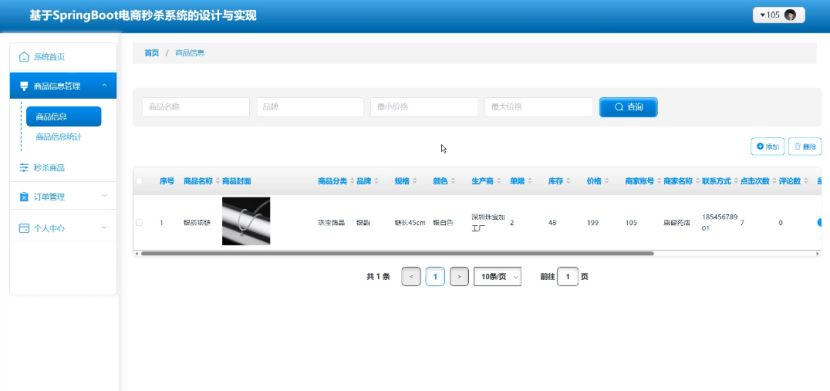Open the 105 user dropdown menu

779,15
